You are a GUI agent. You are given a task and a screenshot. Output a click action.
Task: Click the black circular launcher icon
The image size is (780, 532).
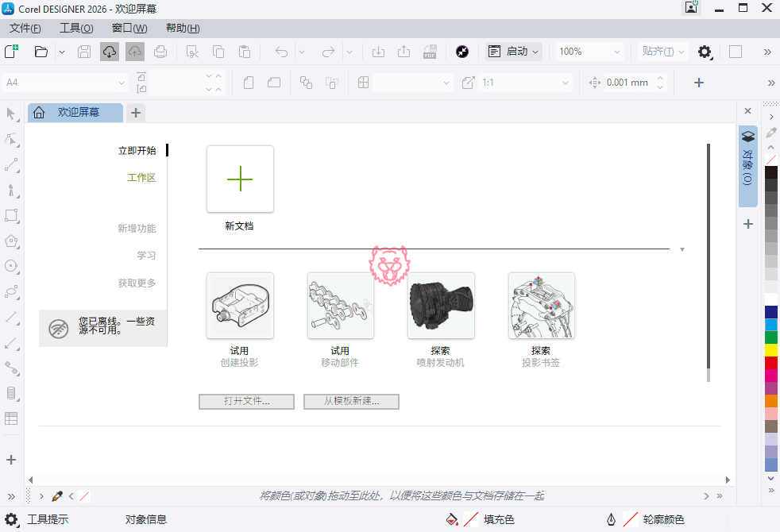[462, 52]
